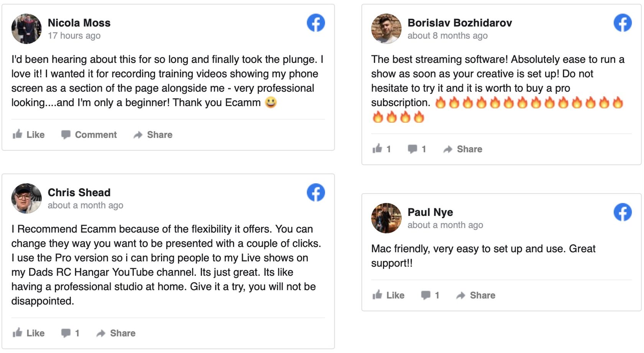This screenshot has height=353, width=644.
Task: Share Nicola Moss's review
Action: point(153,135)
